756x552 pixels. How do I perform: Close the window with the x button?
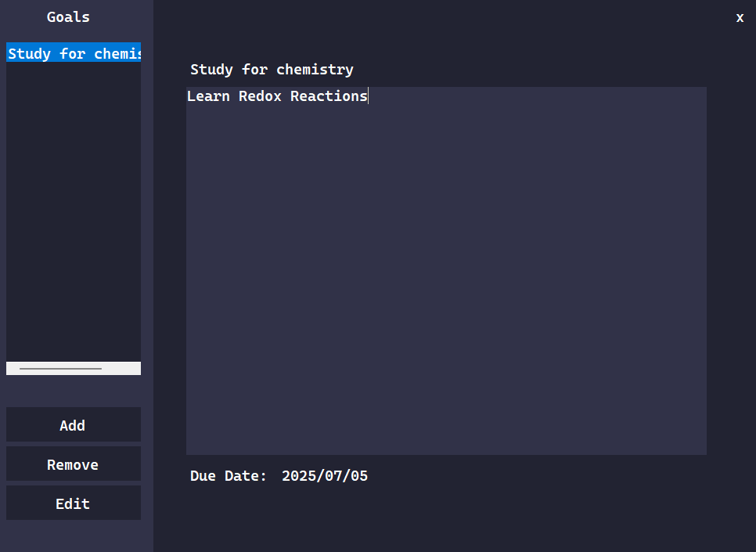pos(740,18)
